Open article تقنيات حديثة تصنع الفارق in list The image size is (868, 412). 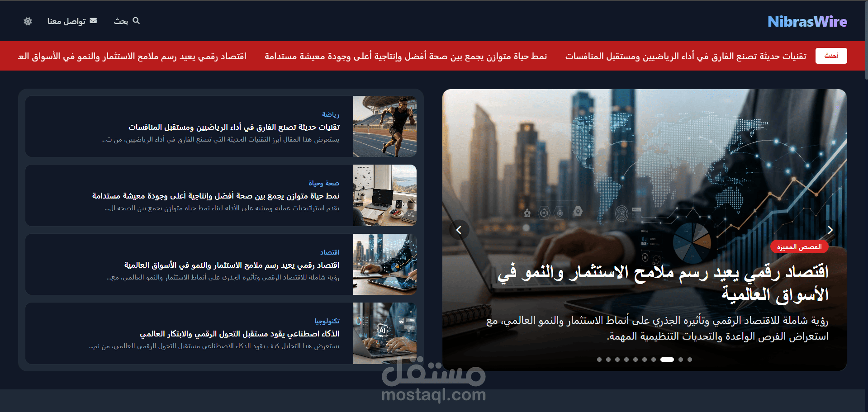click(x=234, y=127)
